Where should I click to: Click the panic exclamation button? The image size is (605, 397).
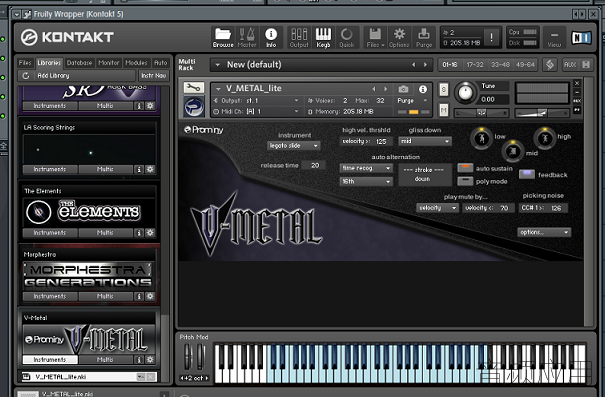pos(491,37)
